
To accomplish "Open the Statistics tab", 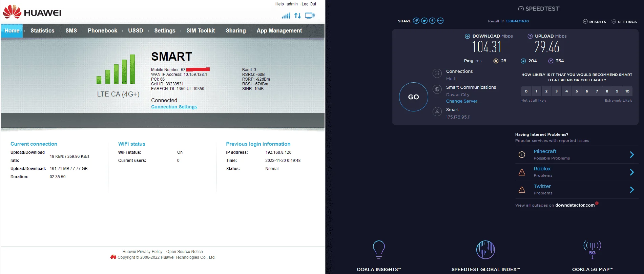I will (42, 30).
